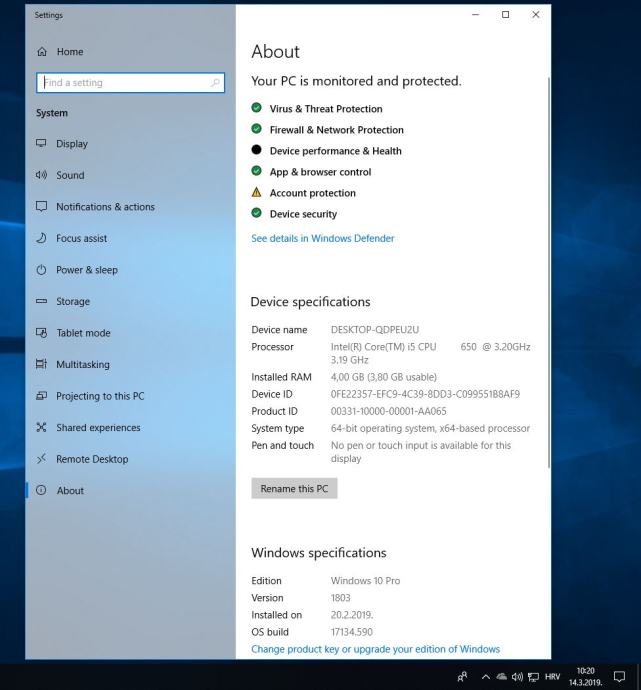Click Device security text
Image resolution: width=641 pixels, height=690 pixels.
click(x=303, y=214)
